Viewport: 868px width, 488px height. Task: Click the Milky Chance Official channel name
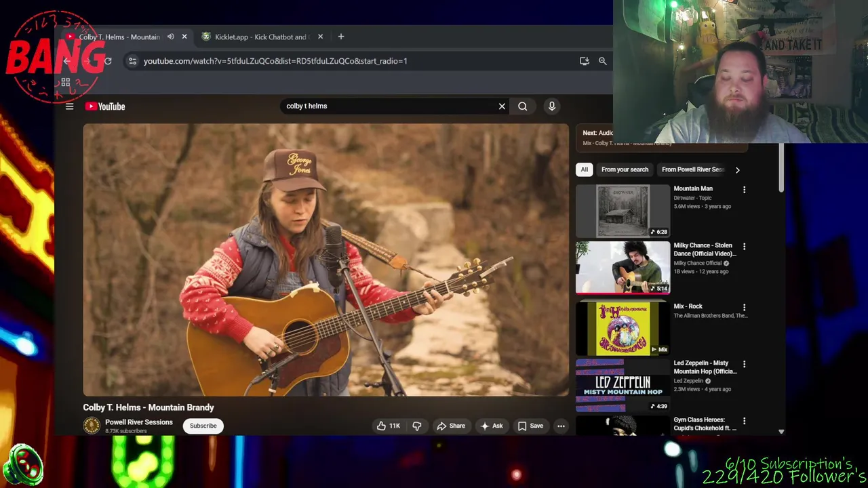698,263
